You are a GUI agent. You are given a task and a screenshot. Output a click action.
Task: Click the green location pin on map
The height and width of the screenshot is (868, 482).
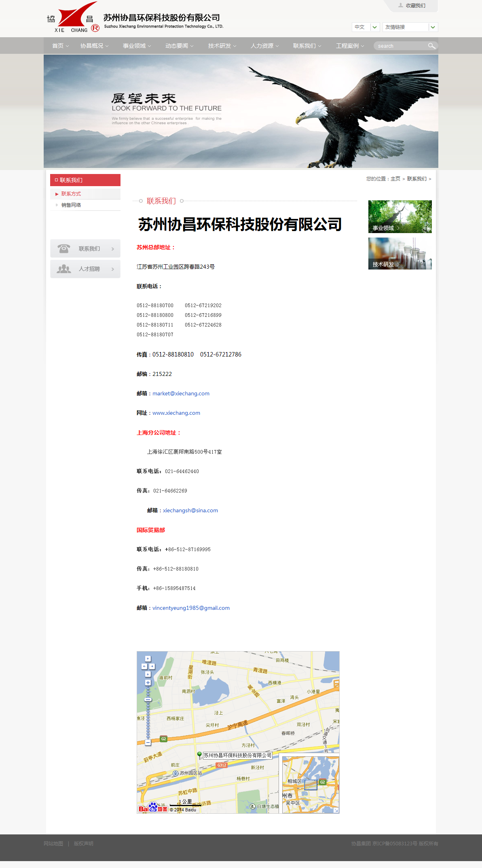coord(199,755)
